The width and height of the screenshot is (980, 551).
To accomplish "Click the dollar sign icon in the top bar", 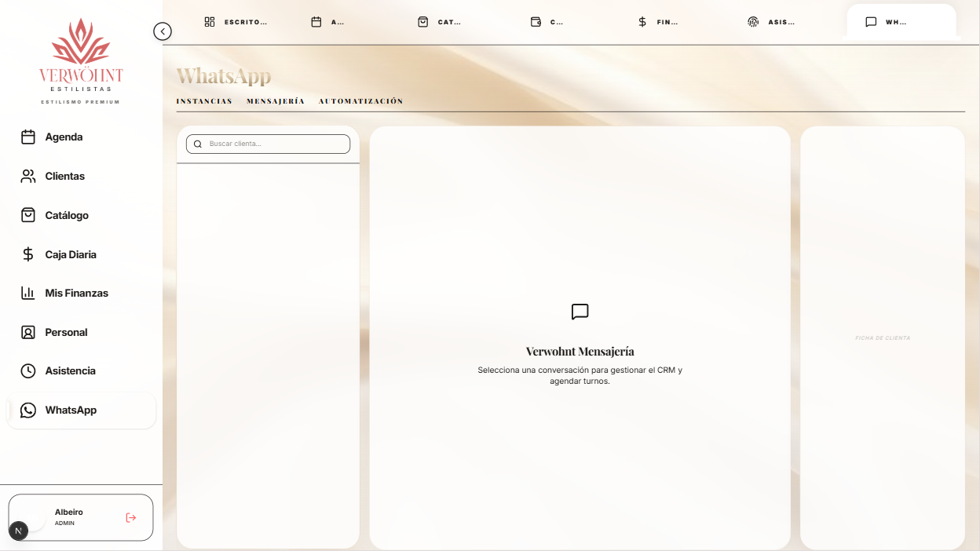I will (x=642, y=22).
